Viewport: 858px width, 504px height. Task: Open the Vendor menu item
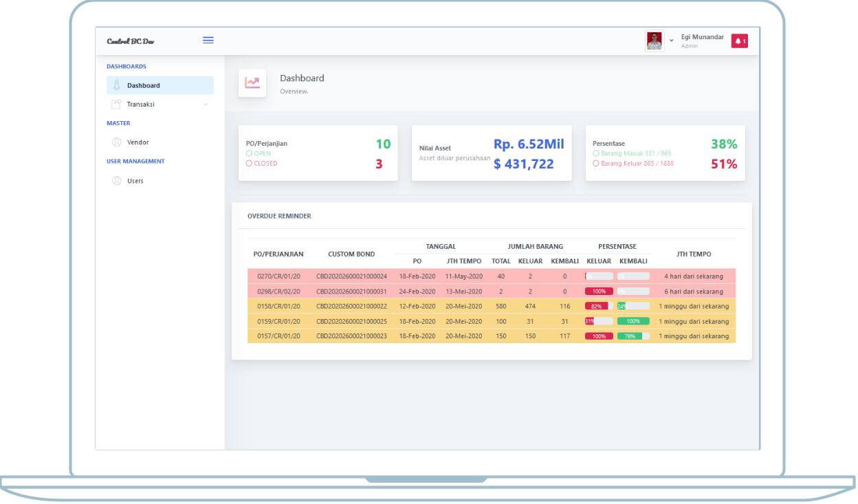[x=137, y=142]
